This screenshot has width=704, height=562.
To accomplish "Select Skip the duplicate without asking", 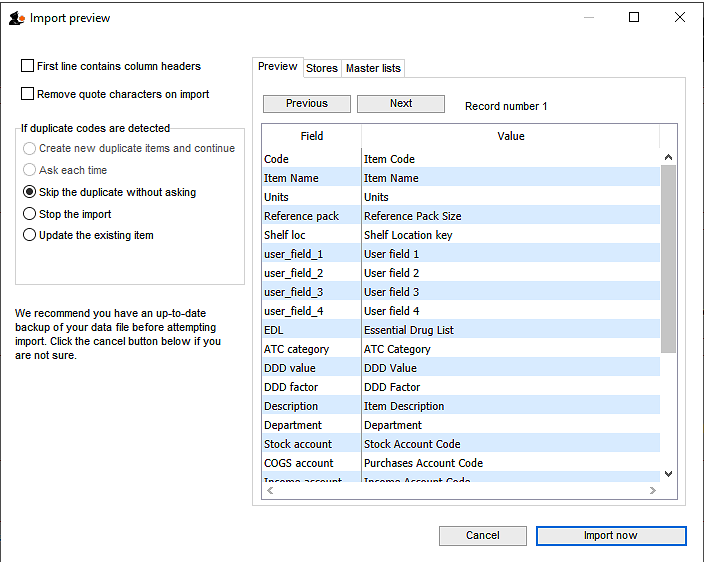I will 30,192.
